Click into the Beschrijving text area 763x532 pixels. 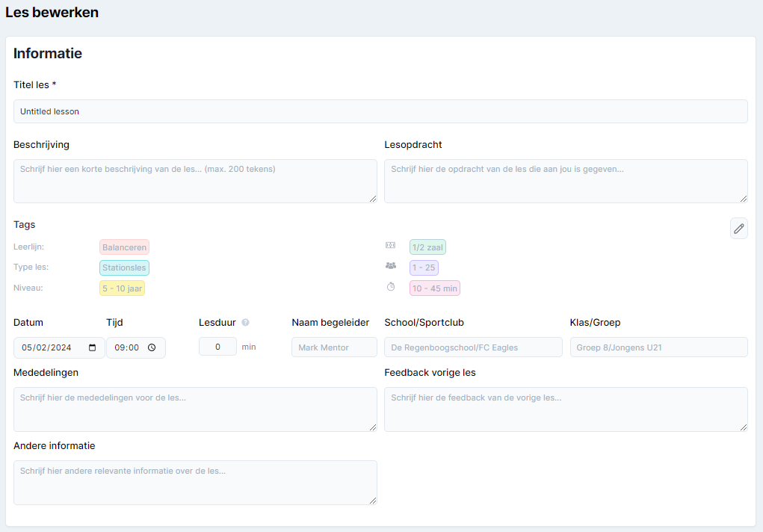coord(195,181)
